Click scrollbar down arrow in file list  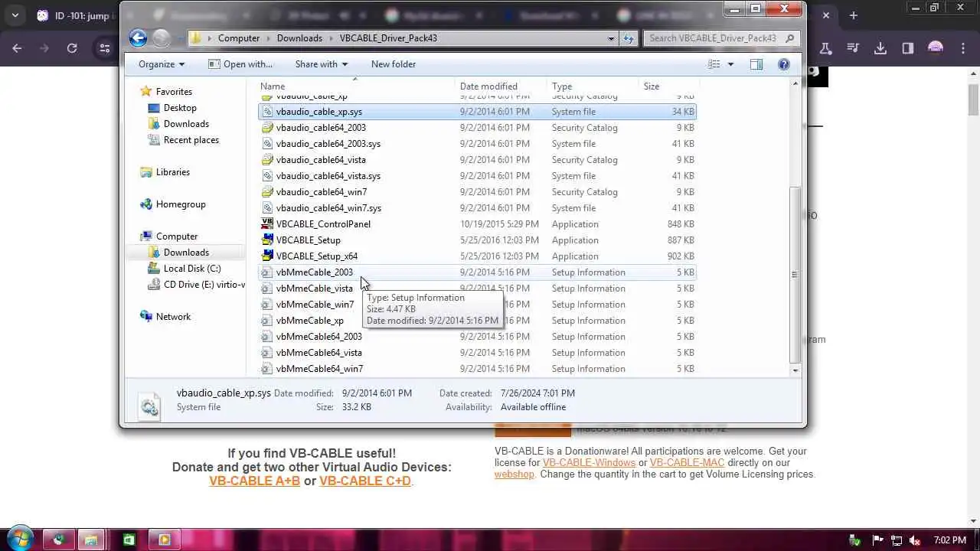[795, 370]
